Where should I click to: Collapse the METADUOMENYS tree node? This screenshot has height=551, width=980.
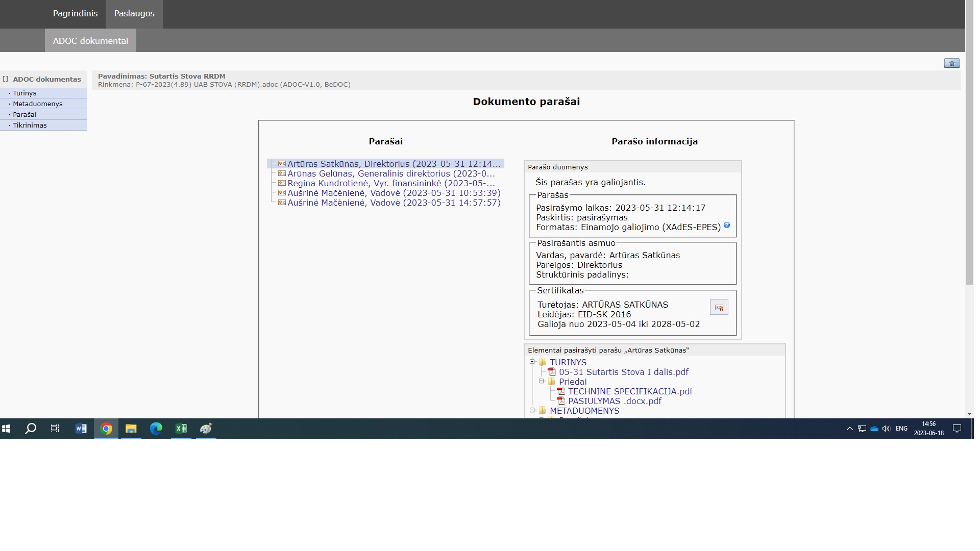click(x=532, y=410)
